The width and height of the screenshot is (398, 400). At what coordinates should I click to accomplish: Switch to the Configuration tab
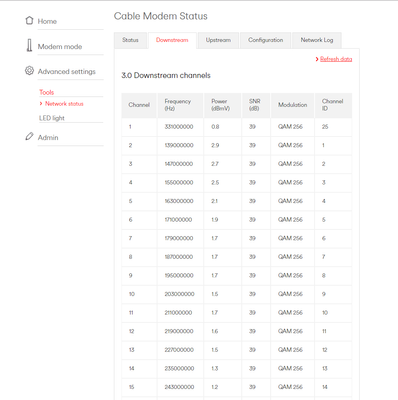(x=266, y=40)
